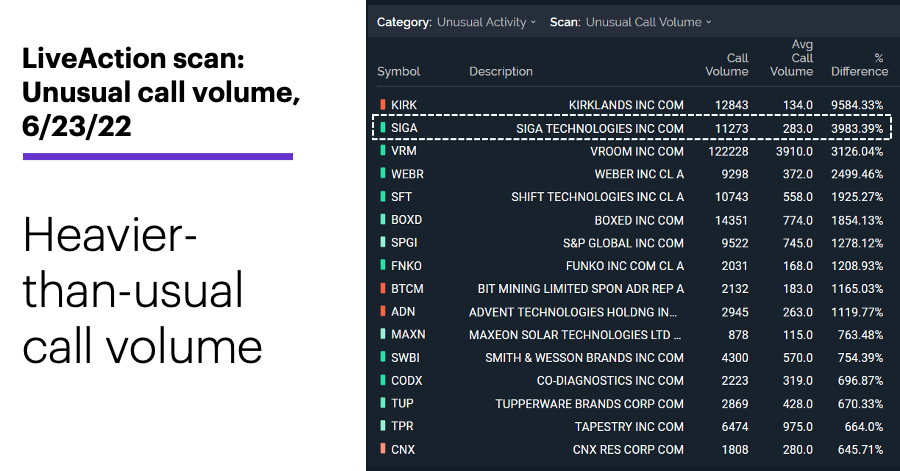Click the green indicator next to VRM
This screenshot has height=471, width=900.
[x=383, y=150]
